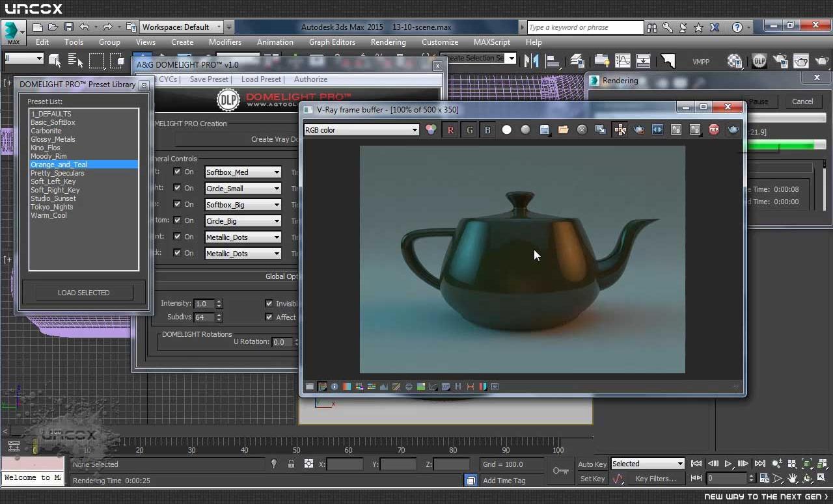Click LOAD SELECTED in Preset Library
Image resolution: width=833 pixels, height=504 pixels.
pyautogui.click(x=84, y=293)
